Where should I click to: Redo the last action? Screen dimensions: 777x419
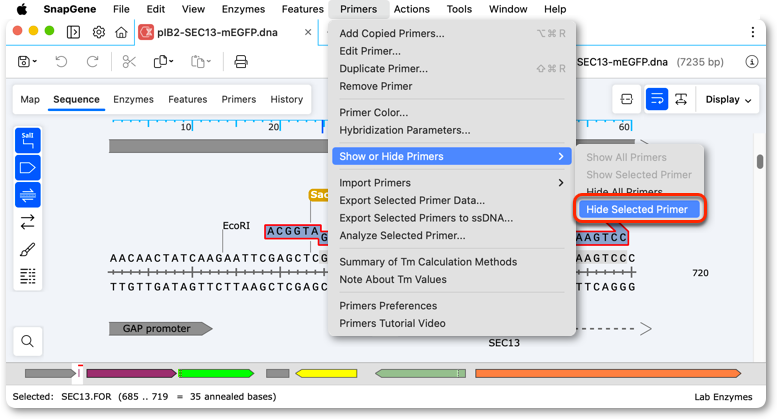(x=92, y=61)
